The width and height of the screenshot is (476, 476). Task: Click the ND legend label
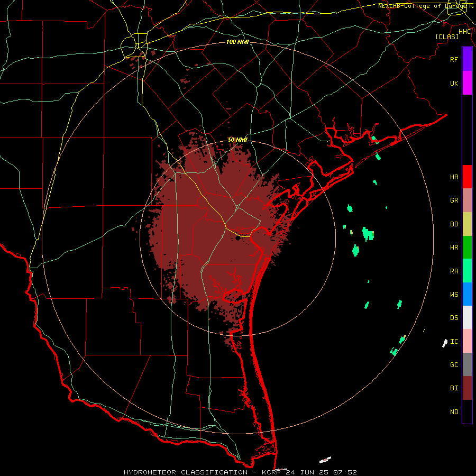coord(454,412)
